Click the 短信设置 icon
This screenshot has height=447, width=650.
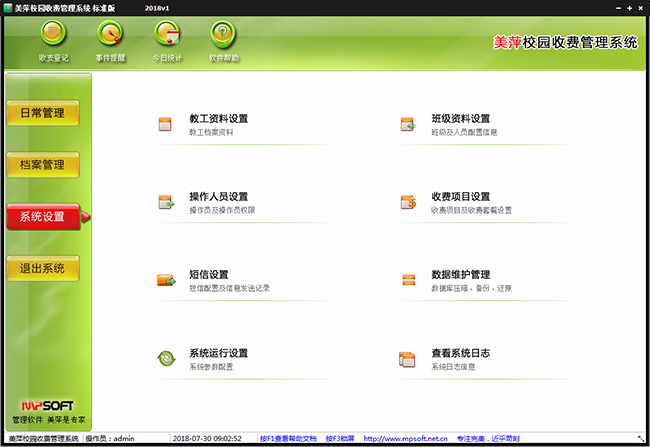(x=165, y=280)
